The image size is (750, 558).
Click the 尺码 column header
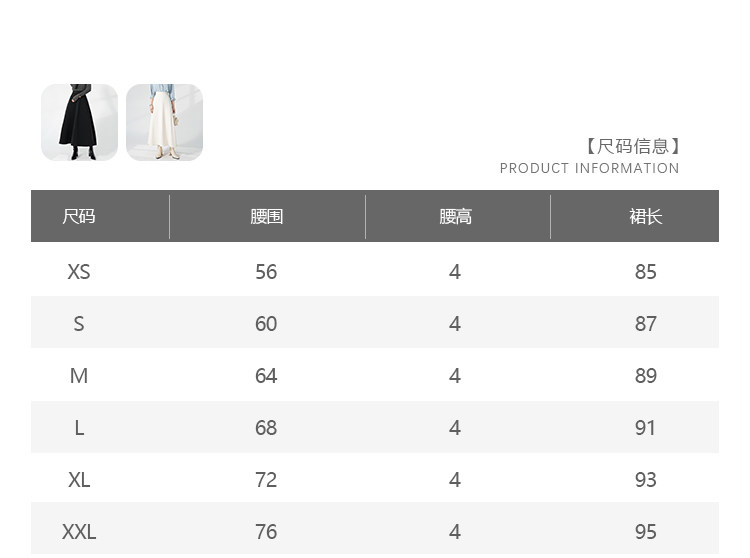click(x=79, y=216)
